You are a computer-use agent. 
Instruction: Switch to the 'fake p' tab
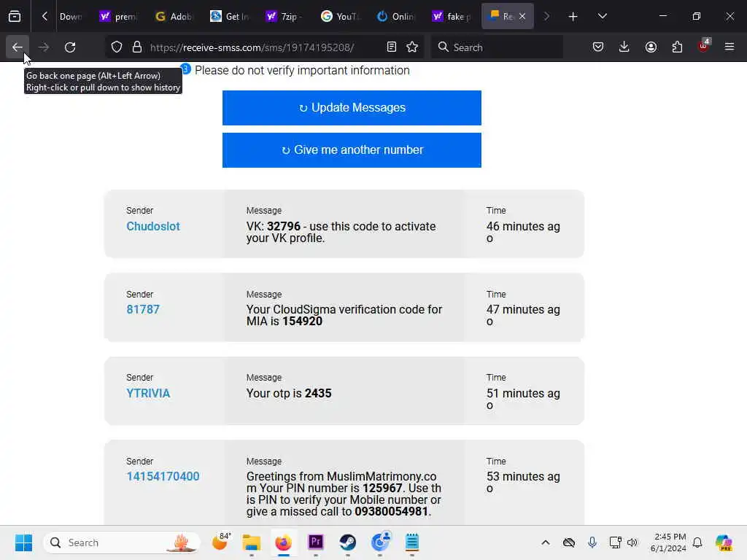tap(451, 17)
